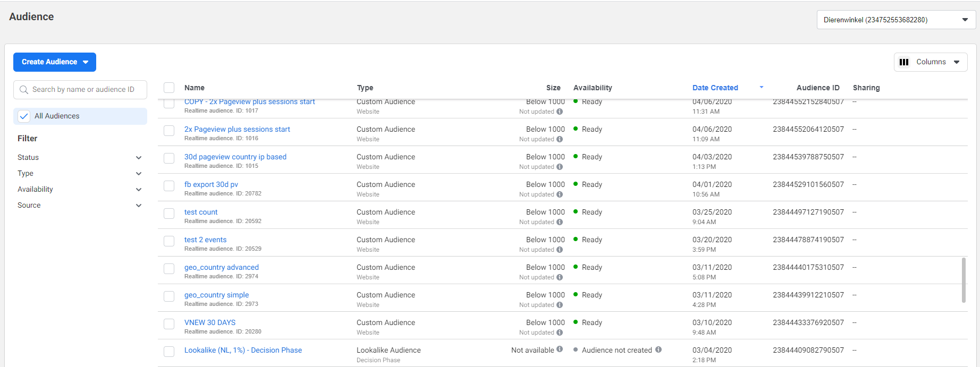Open the Dierenwinkel account dropdown

point(895,20)
